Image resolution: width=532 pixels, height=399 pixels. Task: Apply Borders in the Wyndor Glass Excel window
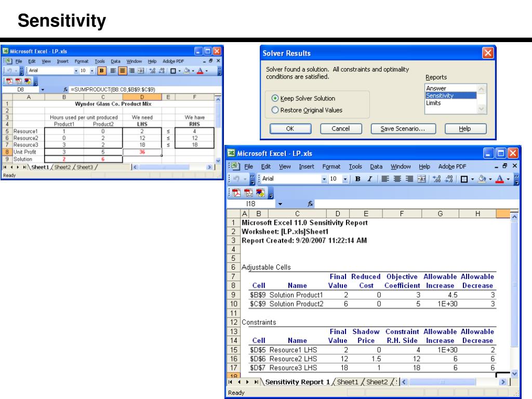pos(173,71)
